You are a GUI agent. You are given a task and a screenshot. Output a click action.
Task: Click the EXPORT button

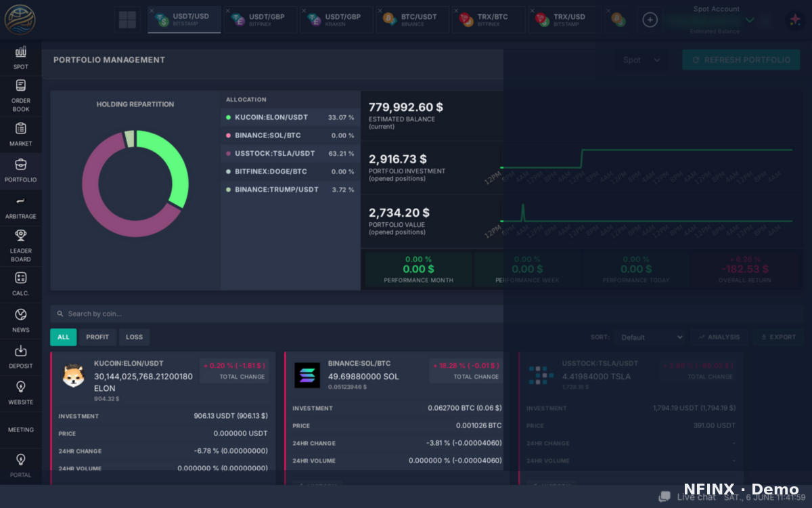(x=778, y=337)
